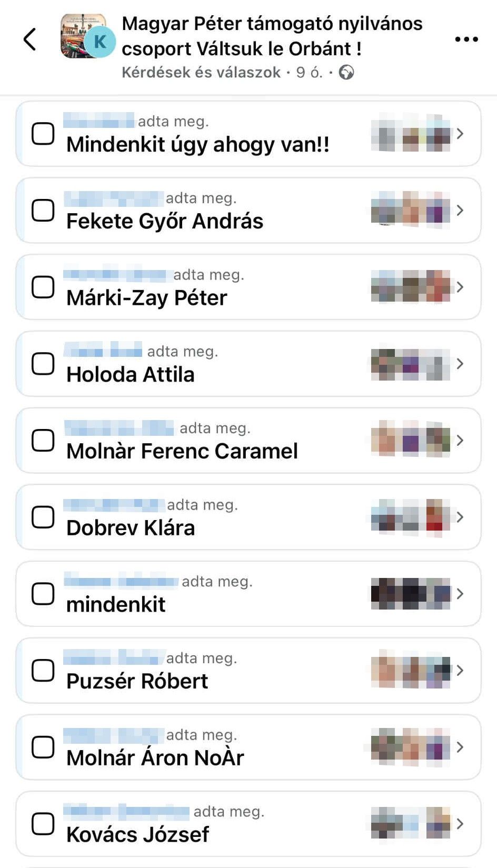Tap voter avatars beside Holoda Attila
The width and height of the screenshot is (497, 868).
pos(411,364)
